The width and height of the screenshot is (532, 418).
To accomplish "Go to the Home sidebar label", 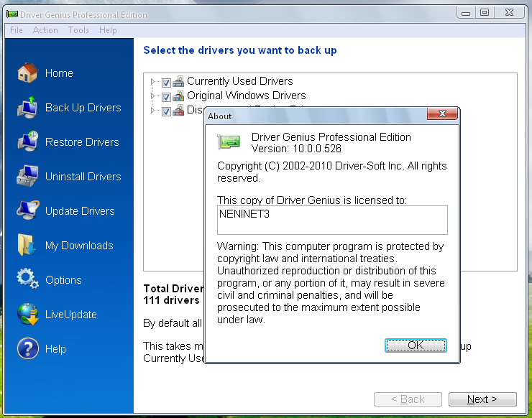I will pyautogui.click(x=59, y=73).
